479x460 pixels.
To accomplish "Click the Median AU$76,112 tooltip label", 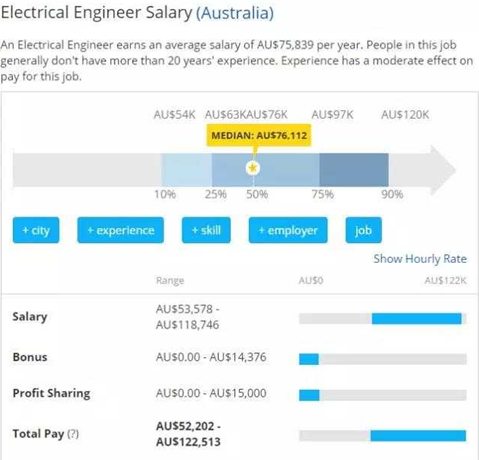I will pyautogui.click(x=259, y=135).
